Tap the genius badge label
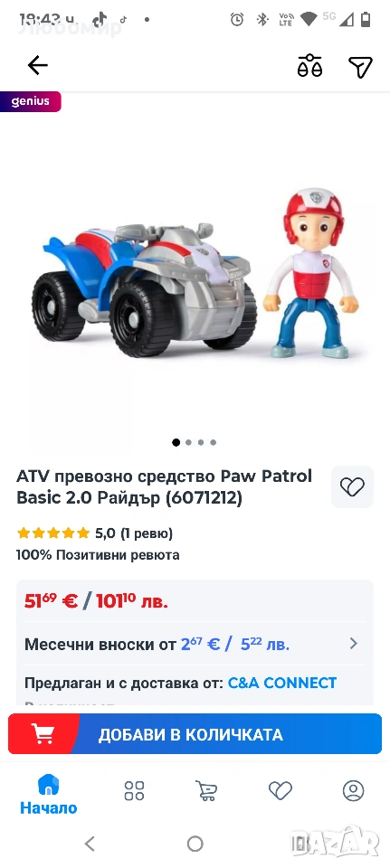The width and height of the screenshot is (390, 868). 31,101
